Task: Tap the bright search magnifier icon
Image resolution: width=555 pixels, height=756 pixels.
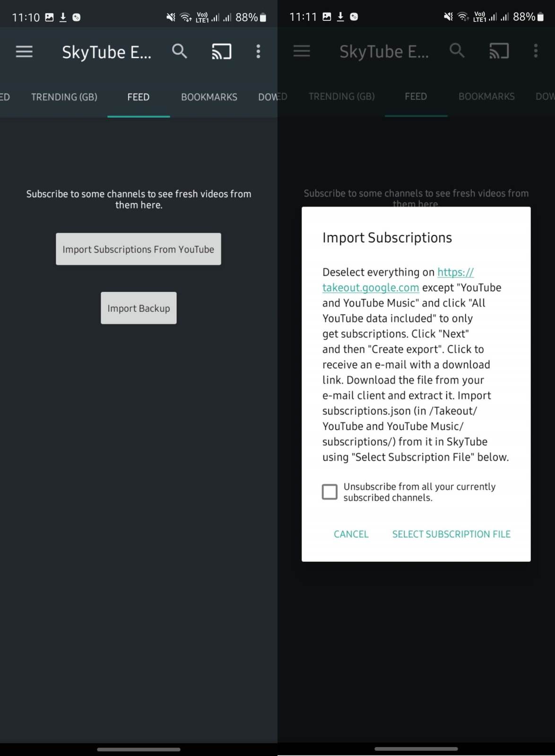Action: point(179,51)
